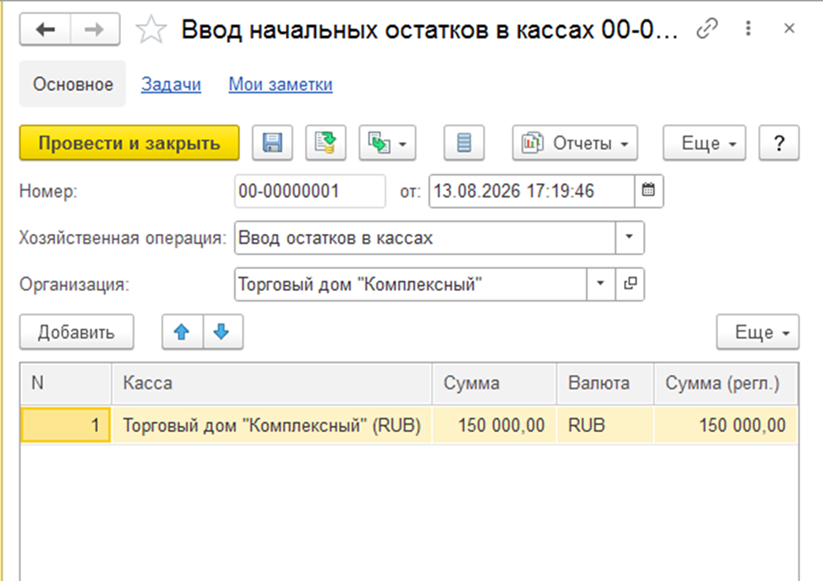Move row down with blue arrow
The width and height of the screenshot is (823, 581).
(x=223, y=332)
